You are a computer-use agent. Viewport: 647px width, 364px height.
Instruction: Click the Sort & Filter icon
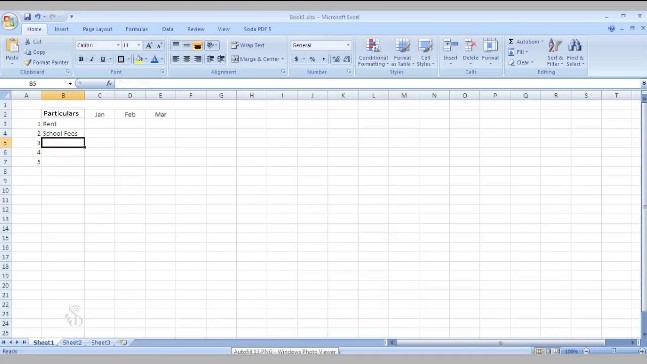(555, 45)
